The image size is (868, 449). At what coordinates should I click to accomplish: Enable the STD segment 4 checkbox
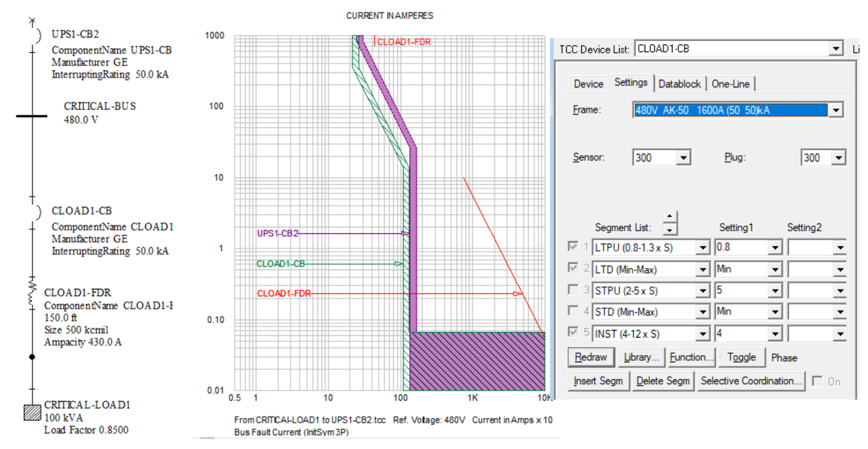574,312
